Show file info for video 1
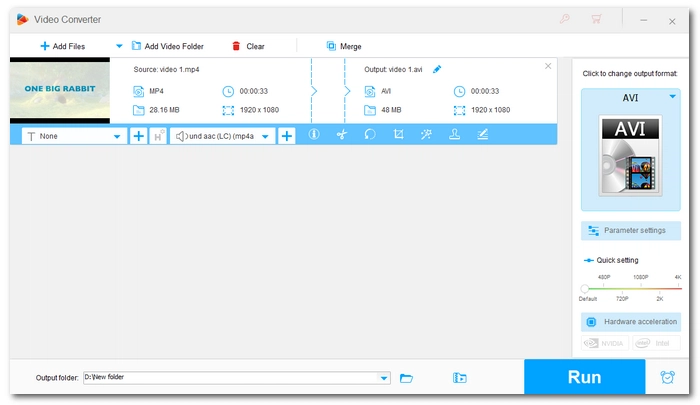This screenshot has height=405, width=700. pos(313,135)
